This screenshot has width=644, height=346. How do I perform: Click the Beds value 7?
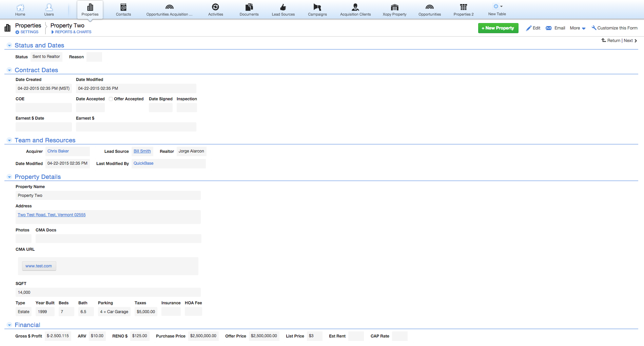click(66, 312)
